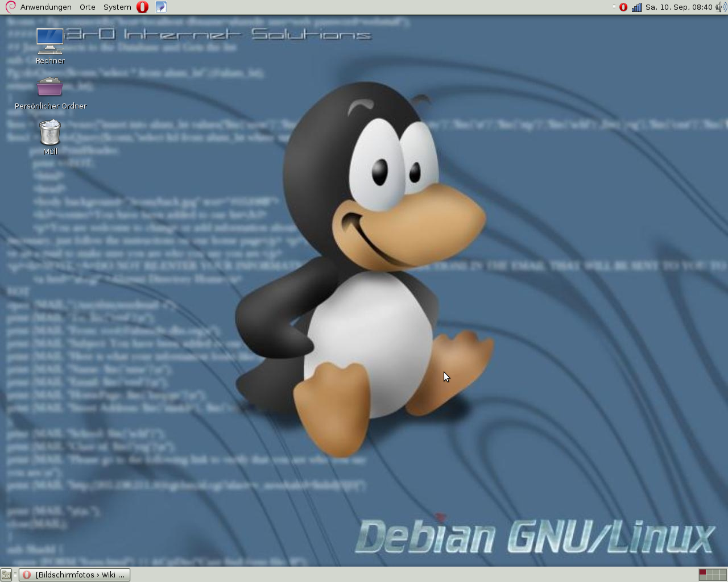Image resolution: width=728 pixels, height=582 pixels.
Task: Click the blue launcher icon right of Opera
Action: pos(161,7)
